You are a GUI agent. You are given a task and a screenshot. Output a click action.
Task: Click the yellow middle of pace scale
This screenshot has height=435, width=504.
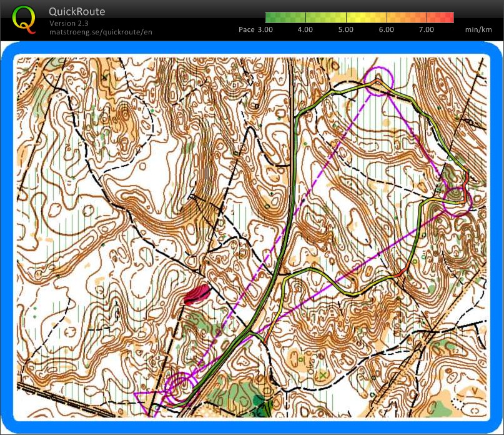point(367,17)
